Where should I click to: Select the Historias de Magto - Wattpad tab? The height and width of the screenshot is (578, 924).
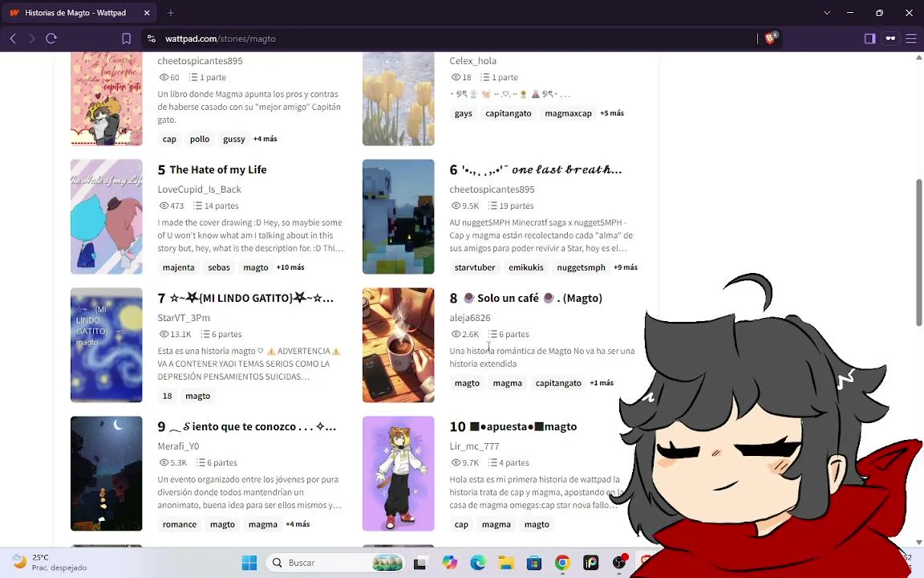79,12
